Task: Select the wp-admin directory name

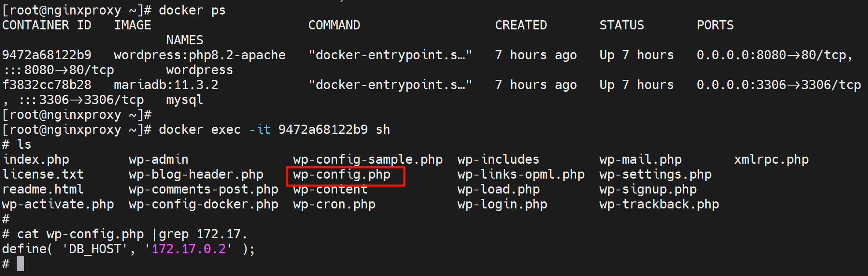Action: click(x=158, y=160)
